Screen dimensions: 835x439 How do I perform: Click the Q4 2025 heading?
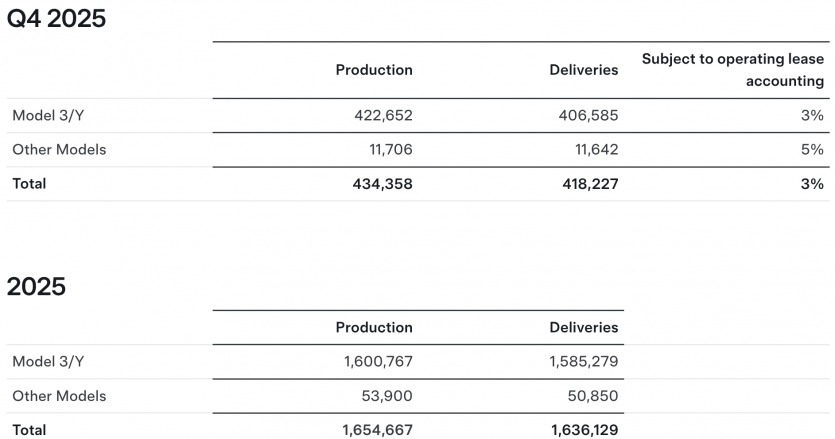point(56,18)
